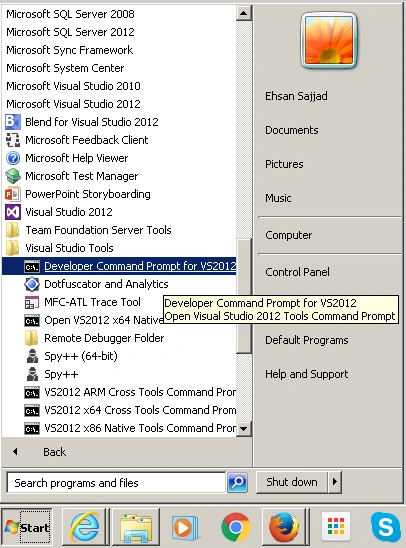Select 'VS2012 ARM Cross Tools Command' entry text

point(140,392)
